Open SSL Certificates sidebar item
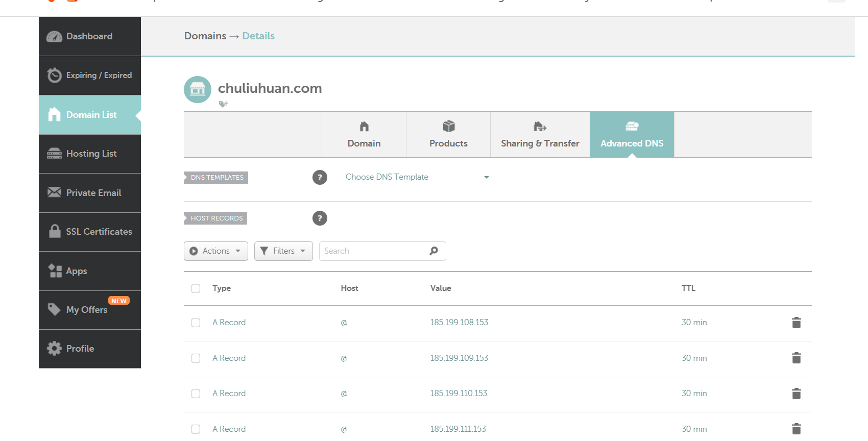Viewport: 868px width, 441px height. tap(90, 232)
